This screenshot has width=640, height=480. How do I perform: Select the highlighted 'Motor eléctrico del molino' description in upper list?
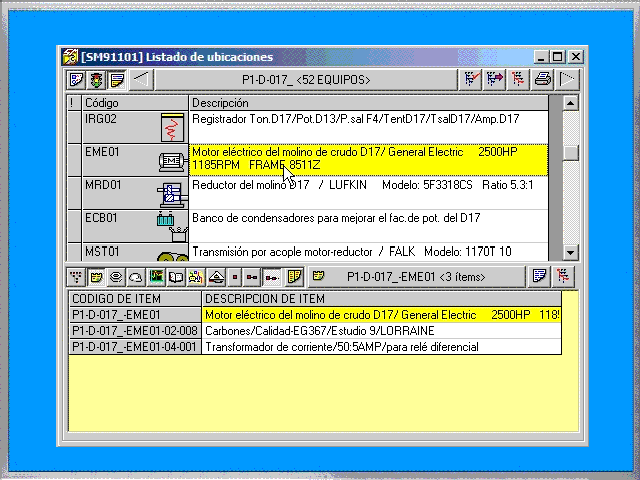click(x=368, y=160)
